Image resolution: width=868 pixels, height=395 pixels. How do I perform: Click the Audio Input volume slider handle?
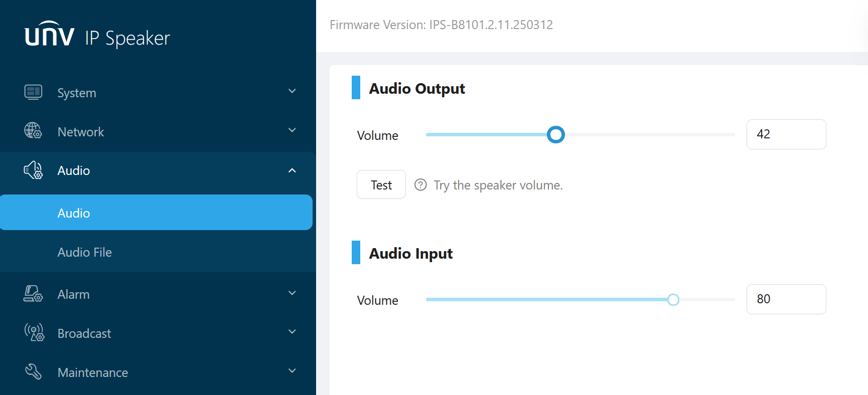coord(673,300)
